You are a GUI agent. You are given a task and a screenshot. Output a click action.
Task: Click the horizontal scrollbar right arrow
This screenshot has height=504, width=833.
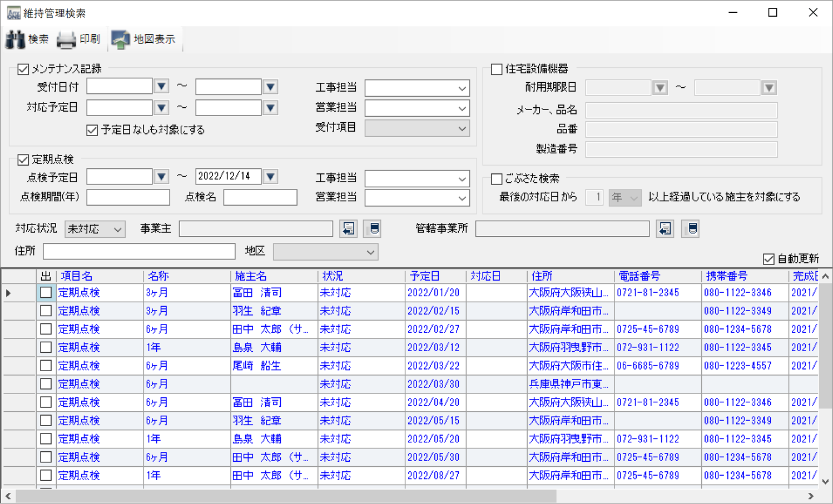tap(811, 496)
